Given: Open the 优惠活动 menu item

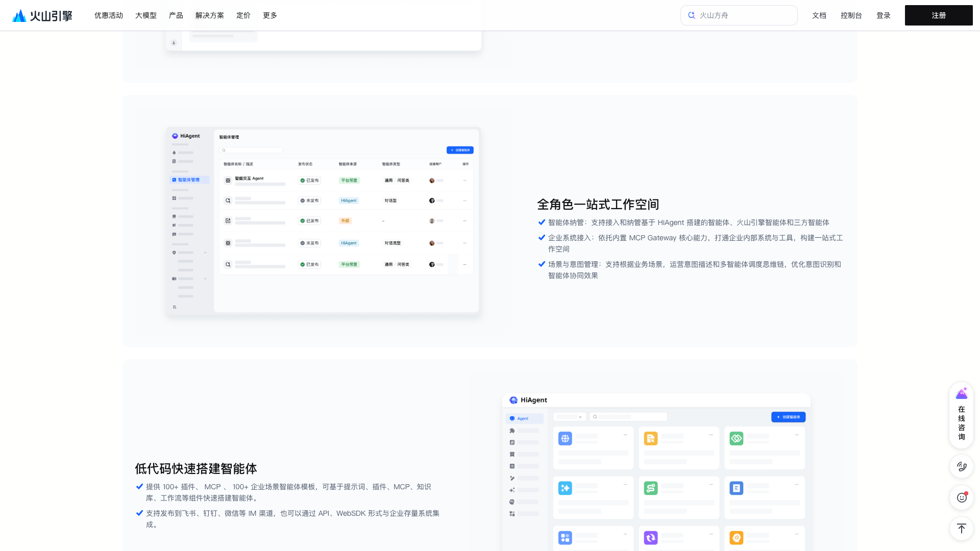Looking at the screenshot, I should click(109, 15).
